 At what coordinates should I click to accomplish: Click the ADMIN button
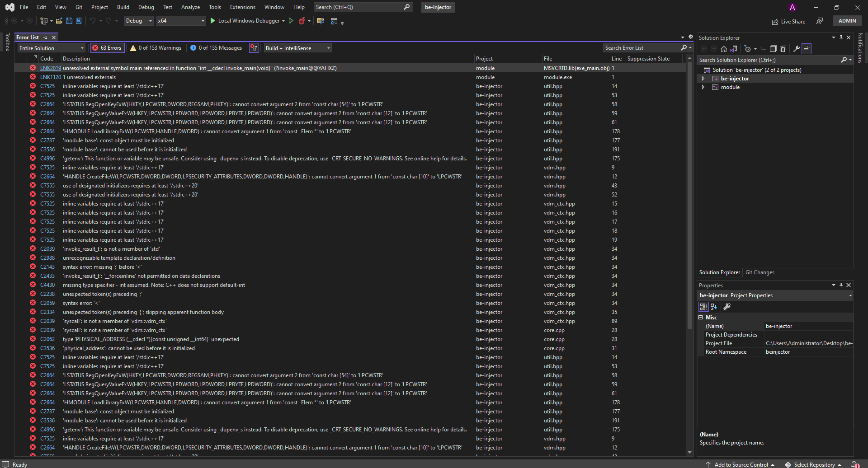tap(847, 21)
